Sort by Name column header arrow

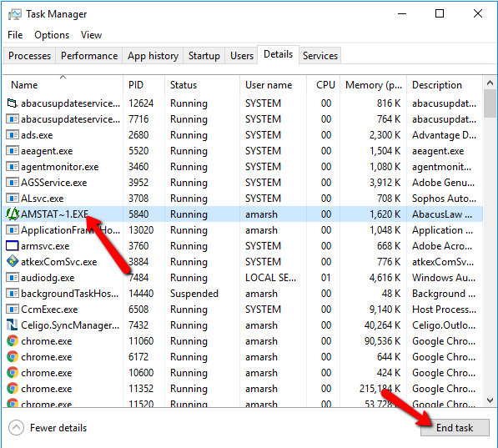click(63, 78)
